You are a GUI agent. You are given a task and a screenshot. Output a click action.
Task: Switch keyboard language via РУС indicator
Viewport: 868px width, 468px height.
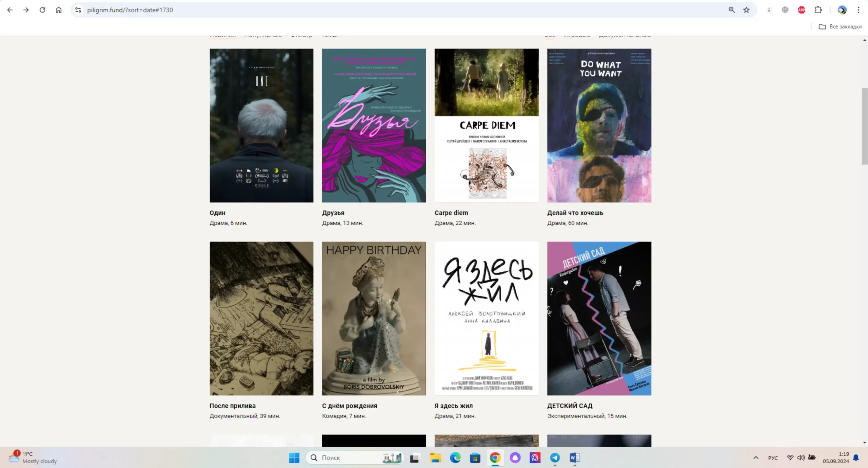pos(773,458)
